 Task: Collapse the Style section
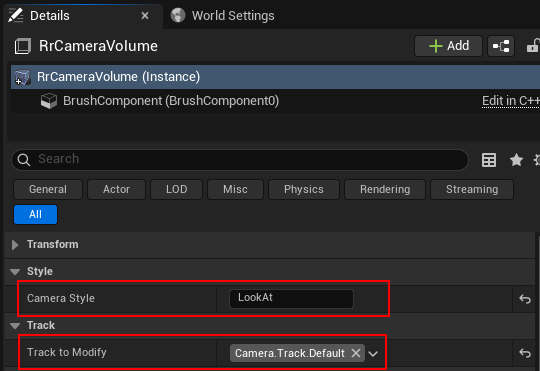coord(15,272)
